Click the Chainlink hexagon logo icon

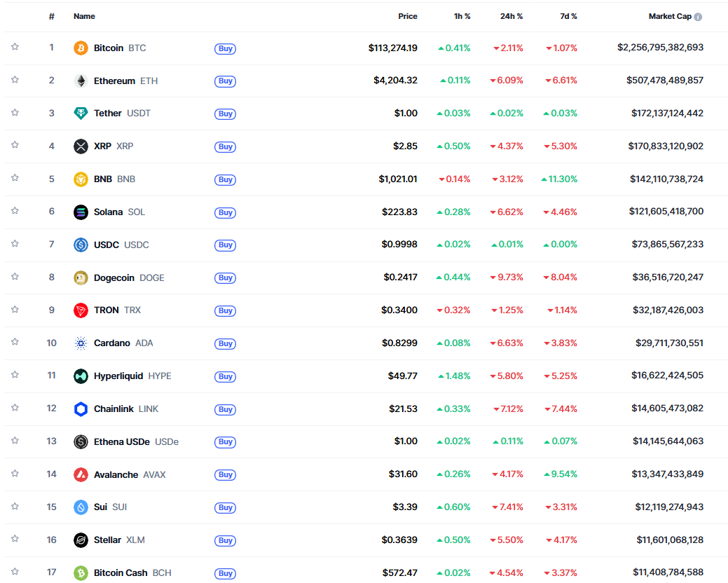coord(81,409)
